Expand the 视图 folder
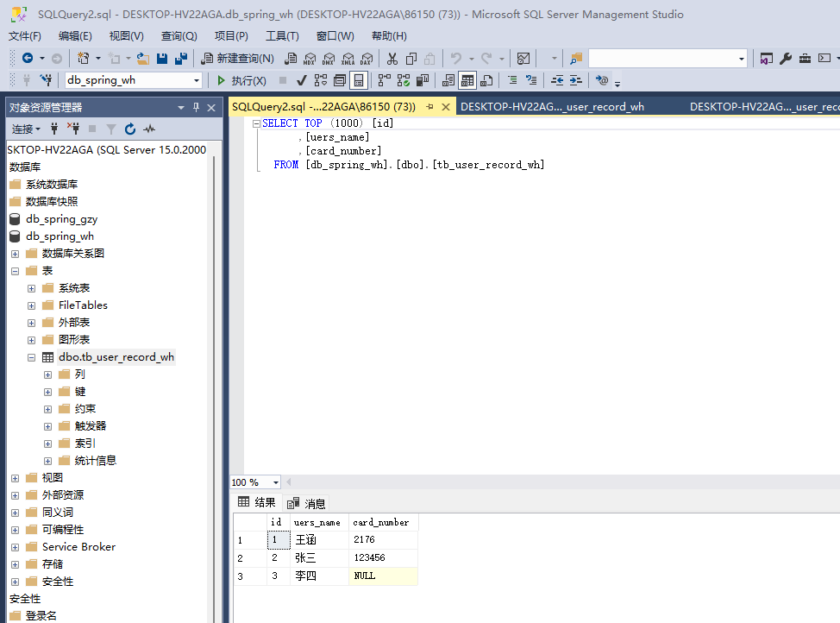Viewport: 840px width, 623px height. 15,478
